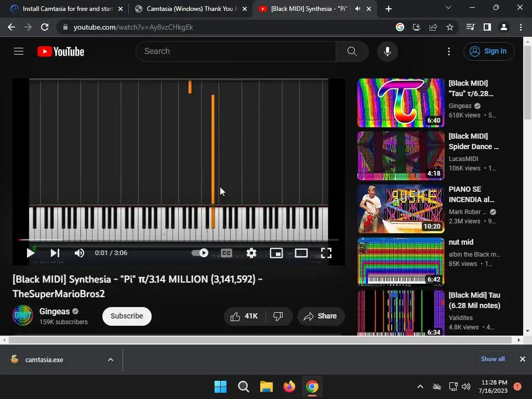Open the YouTube hamburger guide menu
The height and width of the screenshot is (399, 532).
tap(19, 51)
